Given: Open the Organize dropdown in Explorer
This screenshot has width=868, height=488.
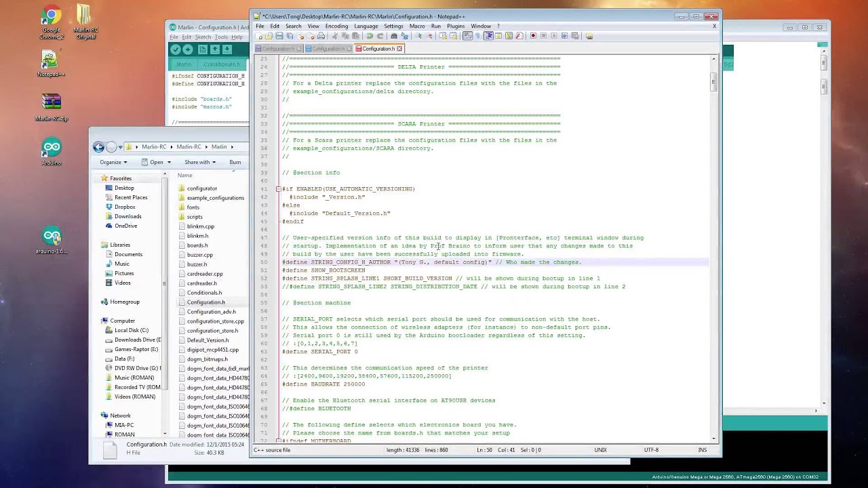Looking at the screenshot, I should click(113, 162).
